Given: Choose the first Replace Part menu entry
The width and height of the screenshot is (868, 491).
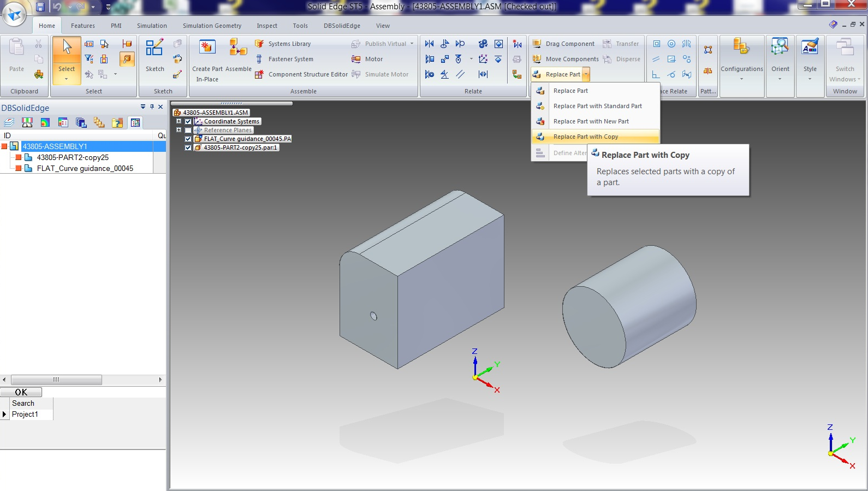Looking at the screenshot, I should click(596, 91).
